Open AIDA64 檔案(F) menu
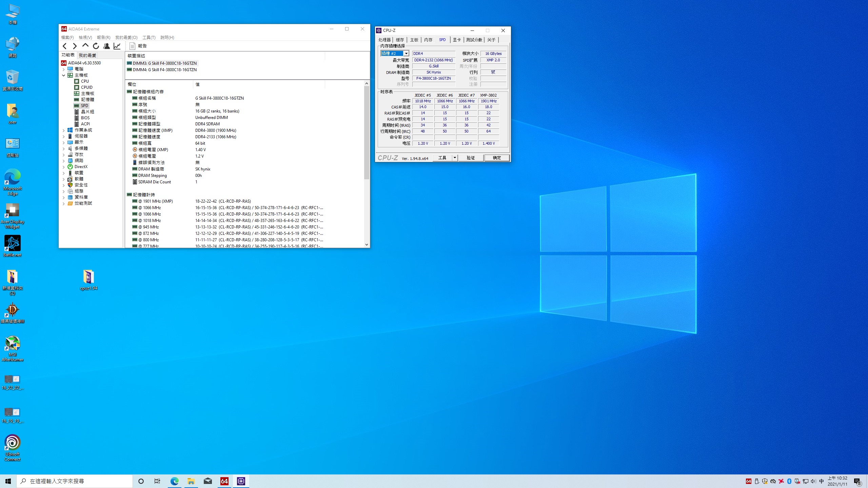The image size is (868, 488). pyautogui.click(x=67, y=38)
